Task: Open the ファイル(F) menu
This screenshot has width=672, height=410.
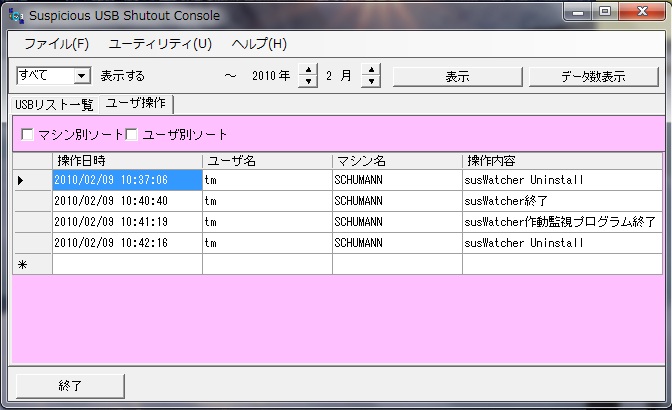Action: coord(57,44)
